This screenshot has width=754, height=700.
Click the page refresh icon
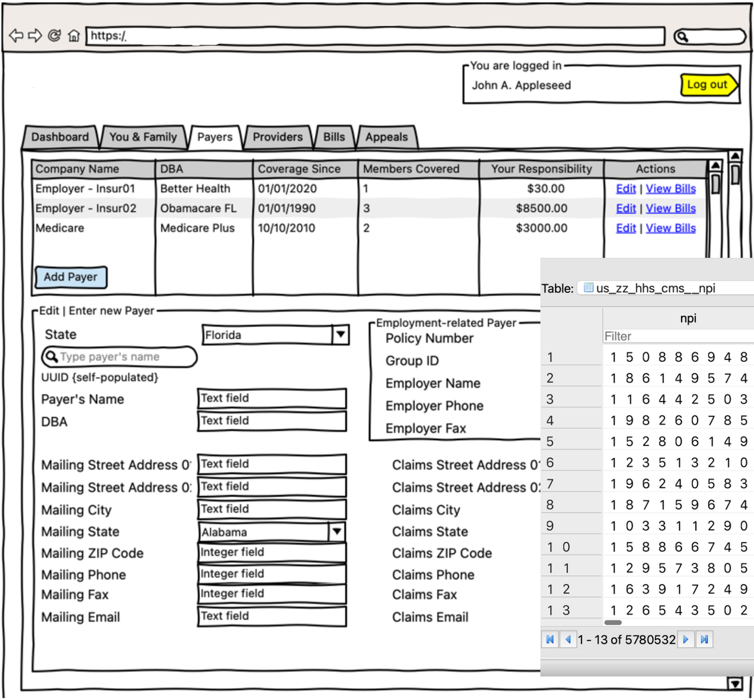(x=55, y=35)
